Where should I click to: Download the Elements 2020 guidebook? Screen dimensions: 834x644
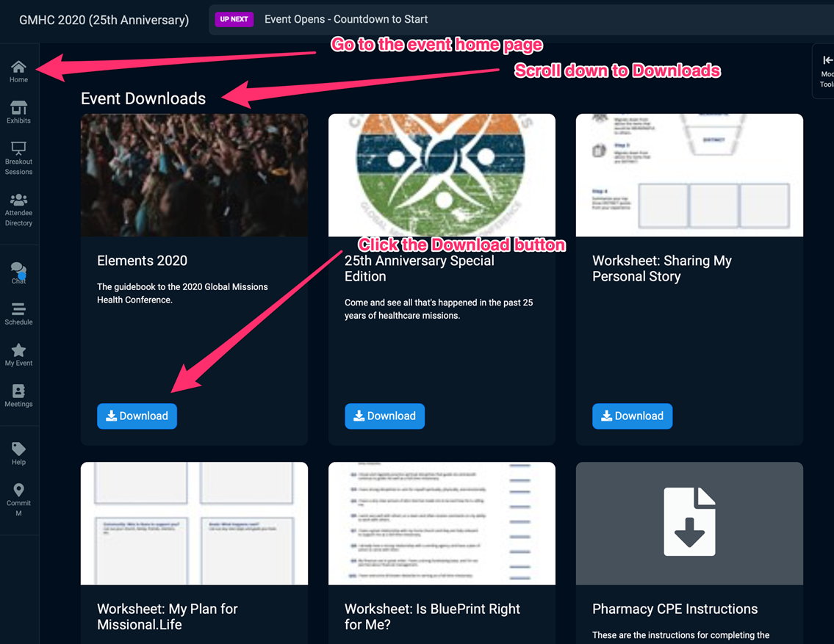(137, 416)
